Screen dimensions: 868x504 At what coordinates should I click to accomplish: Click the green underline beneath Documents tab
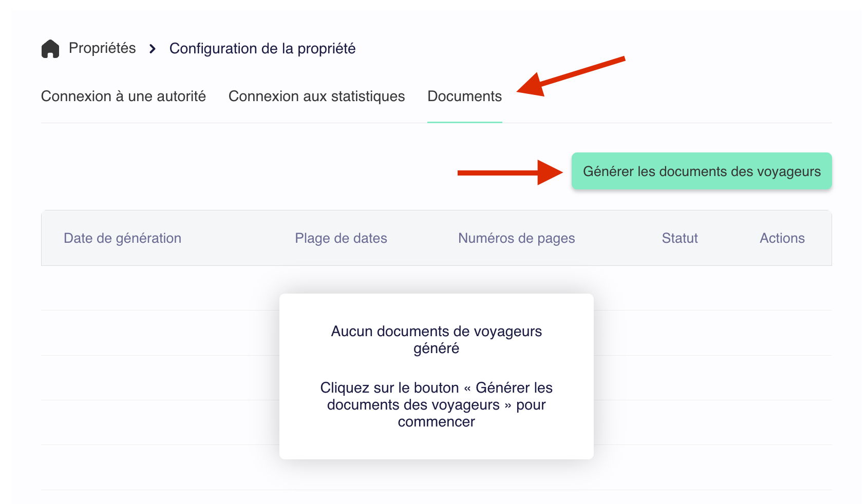[x=464, y=122]
